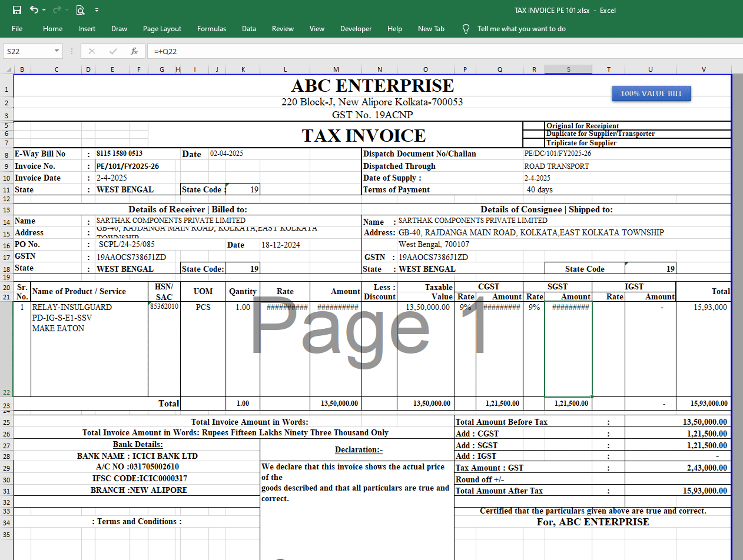Image resolution: width=743 pixels, height=560 pixels.
Task: Open Customize Quick Access Toolbar dropdown
Action: click(x=97, y=10)
